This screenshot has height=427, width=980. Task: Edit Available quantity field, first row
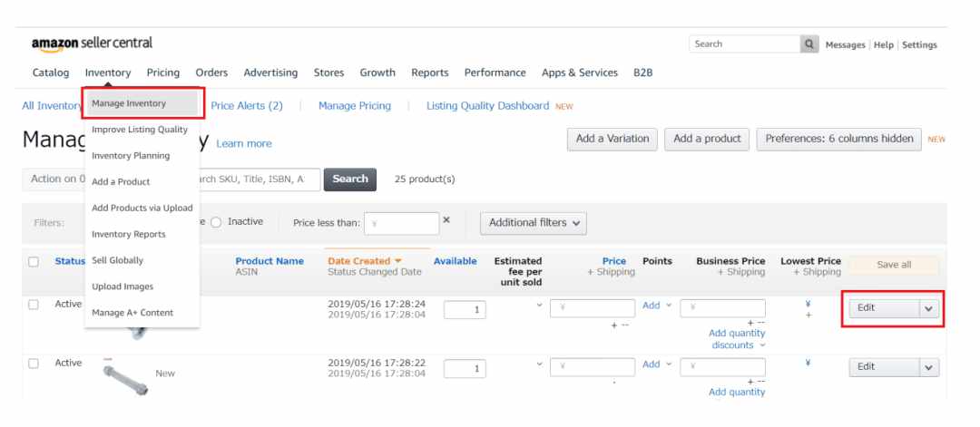click(x=465, y=310)
